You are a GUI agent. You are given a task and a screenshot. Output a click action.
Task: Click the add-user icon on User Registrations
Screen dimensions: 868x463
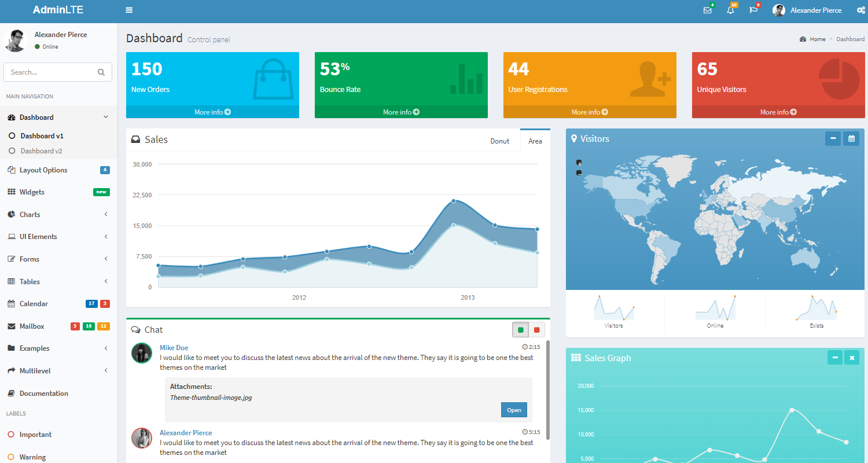pos(650,79)
